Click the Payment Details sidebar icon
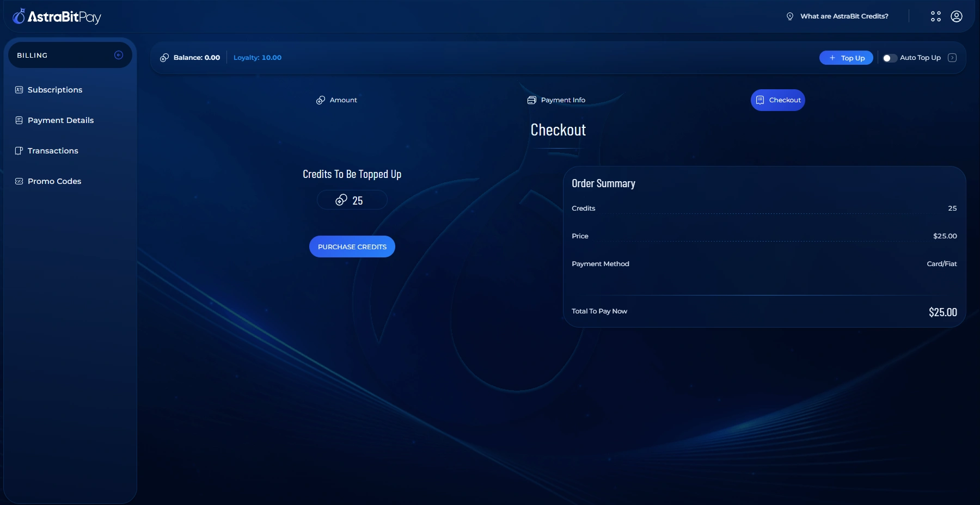This screenshot has height=505, width=980. [x=19, y=120]
